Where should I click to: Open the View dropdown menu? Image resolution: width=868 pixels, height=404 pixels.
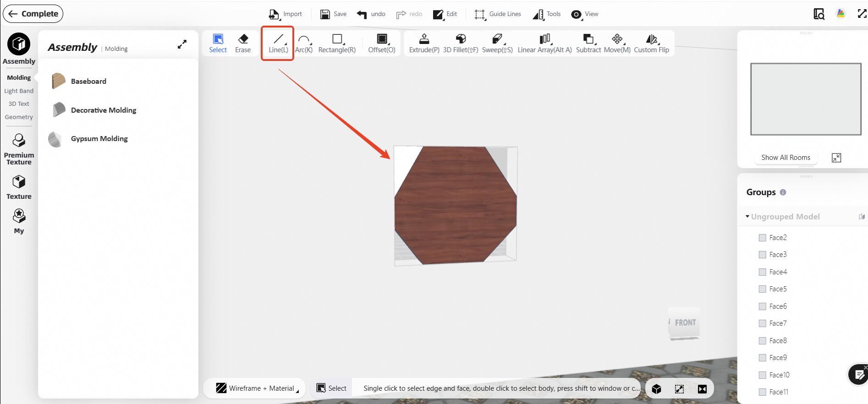(x=585, y=14)
